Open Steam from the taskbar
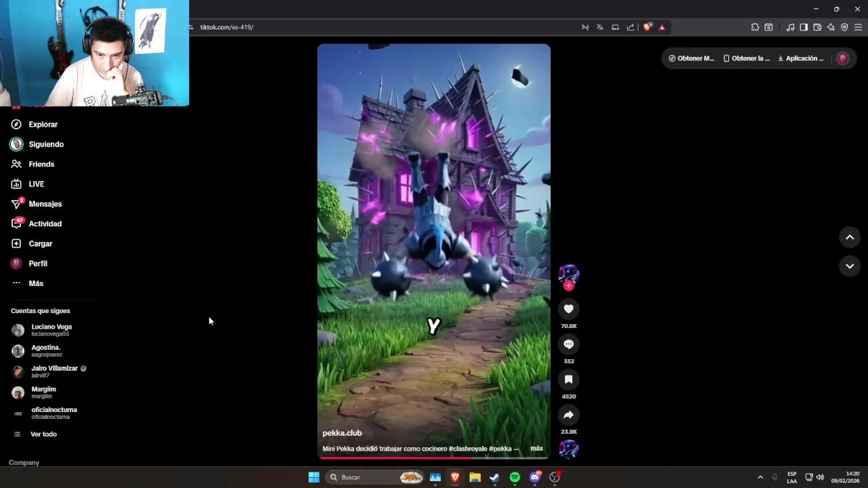 tap(495, 477)
